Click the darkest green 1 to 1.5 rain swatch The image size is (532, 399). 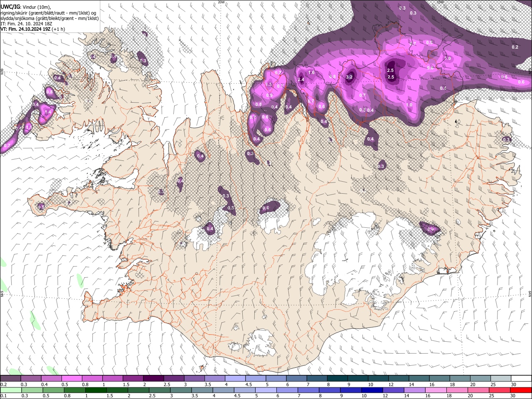[96, 390]
